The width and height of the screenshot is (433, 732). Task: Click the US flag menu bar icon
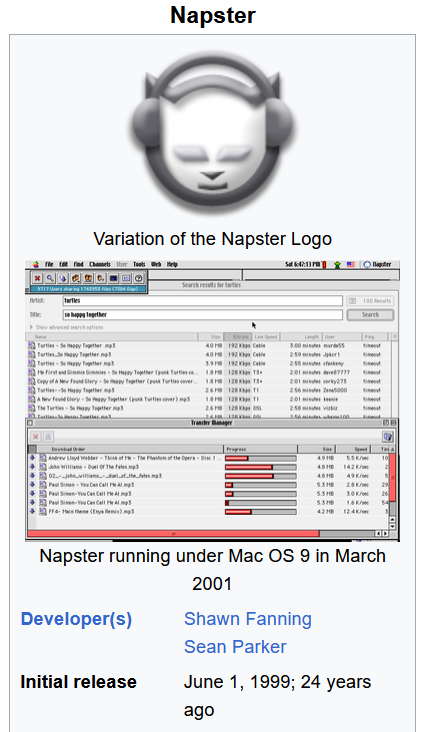[350, 264]
